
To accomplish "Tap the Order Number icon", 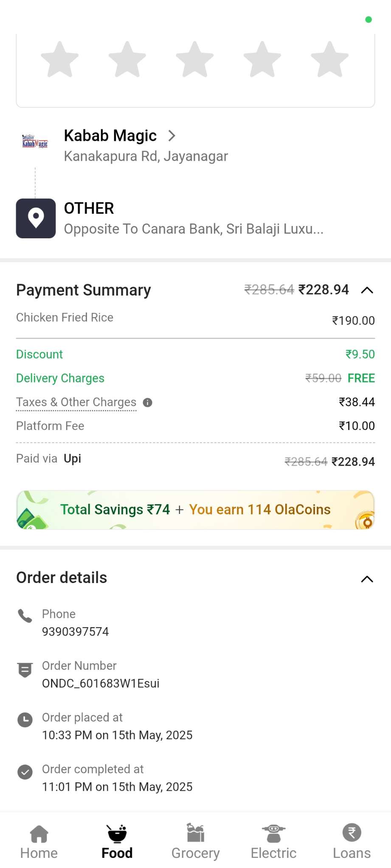I will (25, 670).
